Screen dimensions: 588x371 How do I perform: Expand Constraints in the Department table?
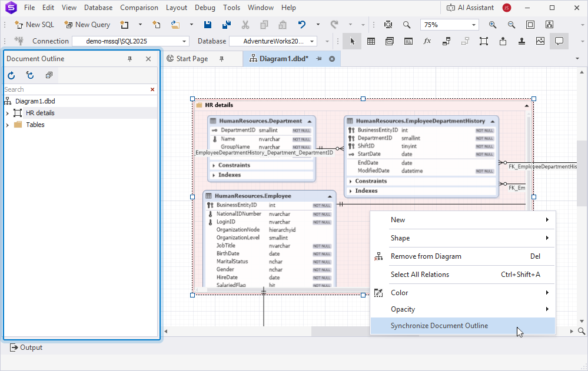coord(214,165)
